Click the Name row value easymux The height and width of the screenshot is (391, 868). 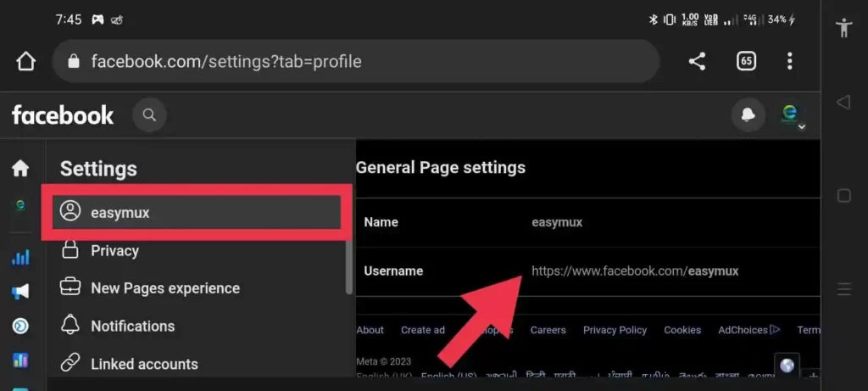tap(557, 222)
